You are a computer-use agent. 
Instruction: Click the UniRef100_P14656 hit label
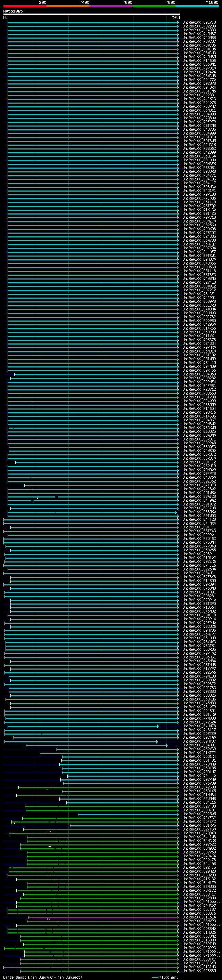(199, 60)
